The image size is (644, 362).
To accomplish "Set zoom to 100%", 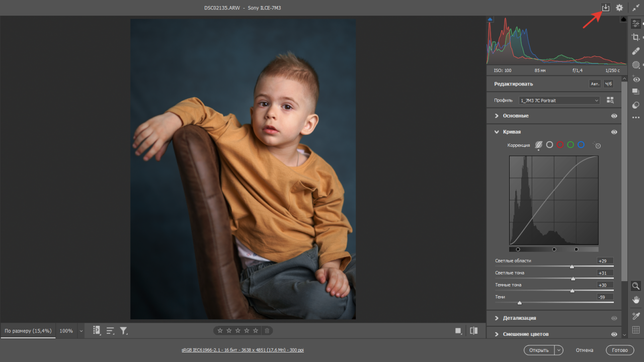I will 66,331.
